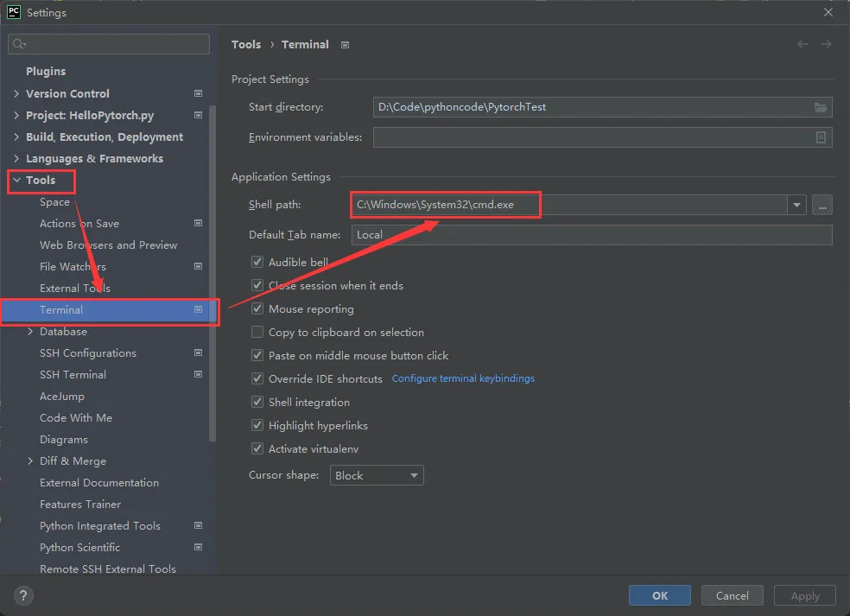Enable Copy to clipboard on selection
Image resolution: width=850 pixels, height=616 pixels.
(257, 332)
